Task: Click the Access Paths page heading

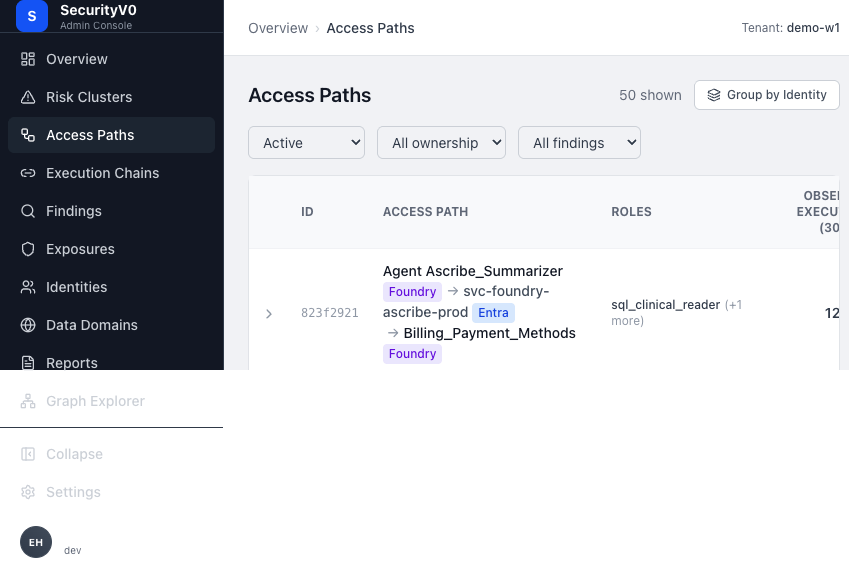Action: click(x=310, y=95)
